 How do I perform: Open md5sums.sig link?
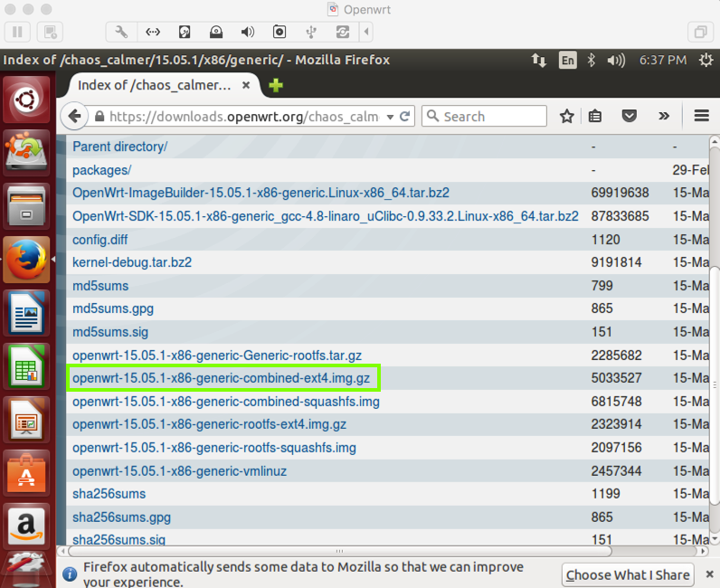click(x=110, y=332)
